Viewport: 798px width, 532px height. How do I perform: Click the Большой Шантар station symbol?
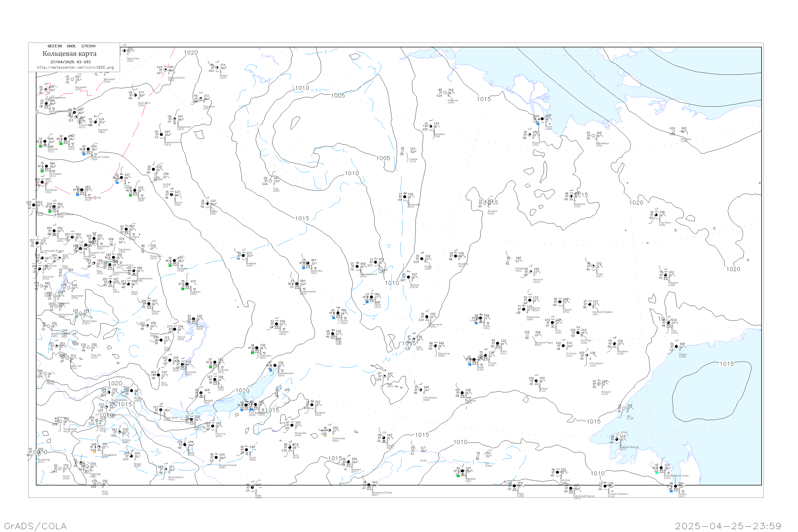(617, 440)
